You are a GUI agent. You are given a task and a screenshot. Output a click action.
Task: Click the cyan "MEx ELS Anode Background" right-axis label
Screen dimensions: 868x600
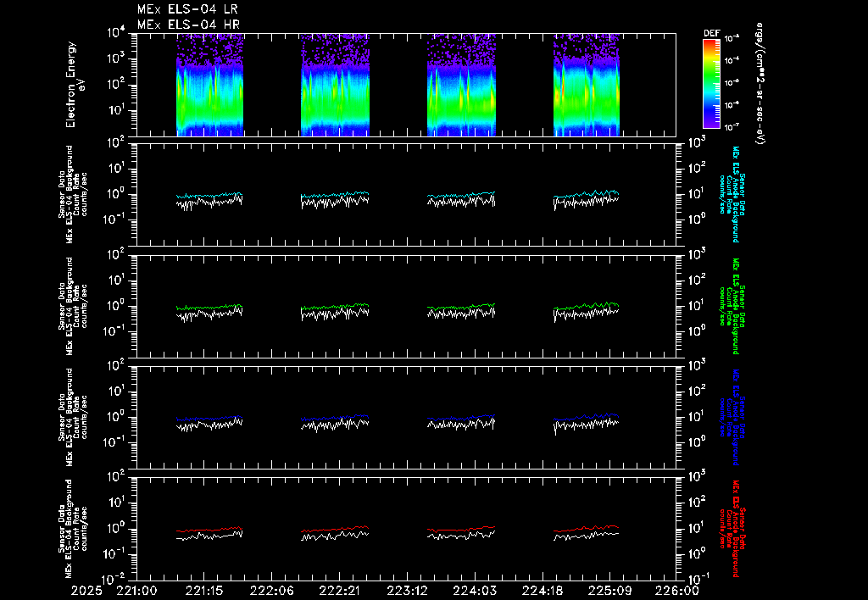(x=736, y=194)
